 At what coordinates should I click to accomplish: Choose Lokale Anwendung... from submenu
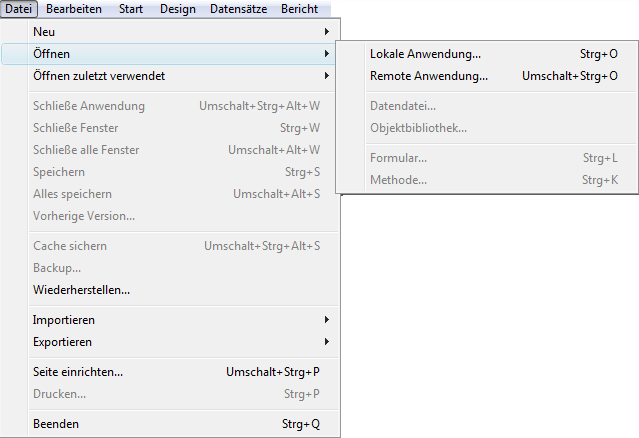(425, 54)
